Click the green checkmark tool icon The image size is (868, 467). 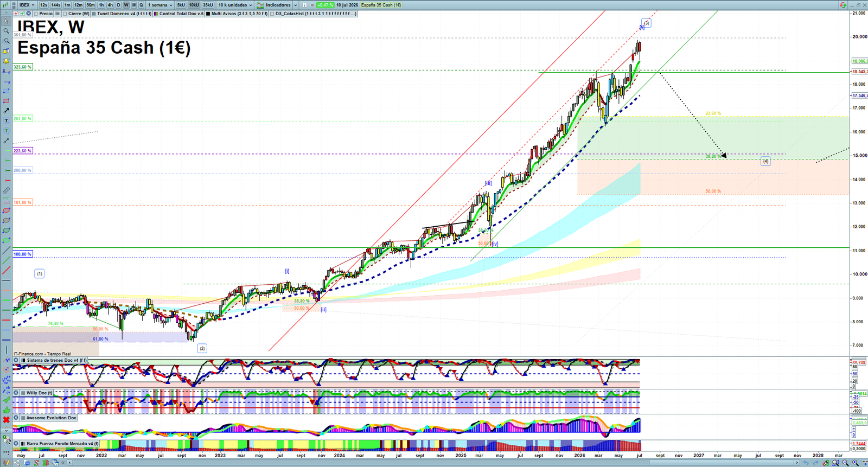click(6, 400)
